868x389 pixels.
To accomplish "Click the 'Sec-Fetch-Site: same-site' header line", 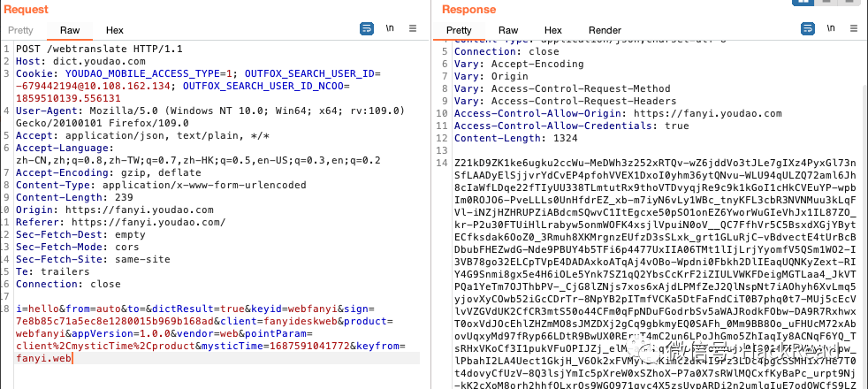I will tap(93, 259).
